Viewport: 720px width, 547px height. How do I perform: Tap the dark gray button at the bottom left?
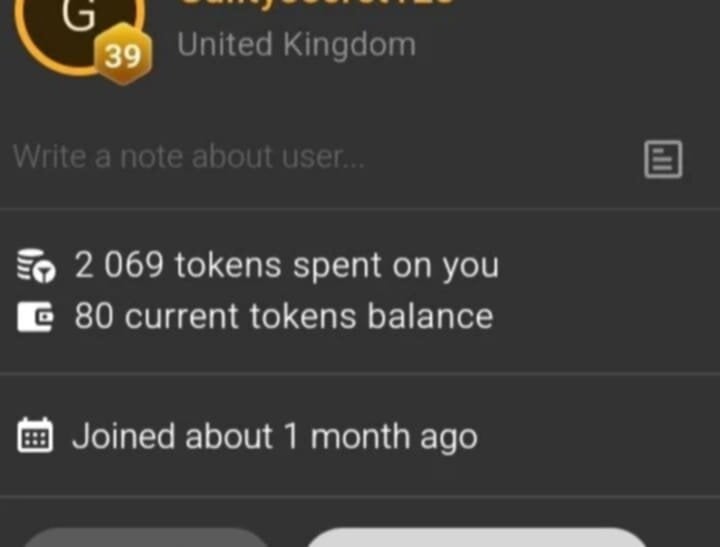(x=146, y=537)
